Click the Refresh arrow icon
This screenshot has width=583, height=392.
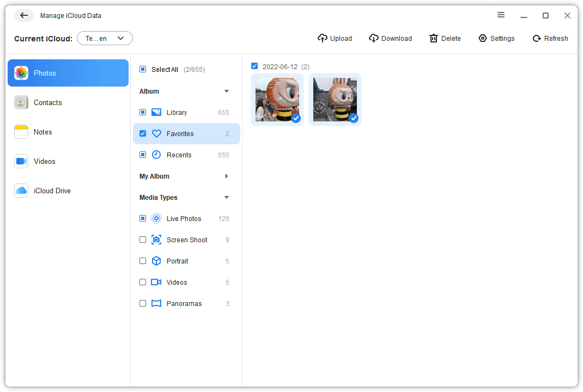[537, 38]
